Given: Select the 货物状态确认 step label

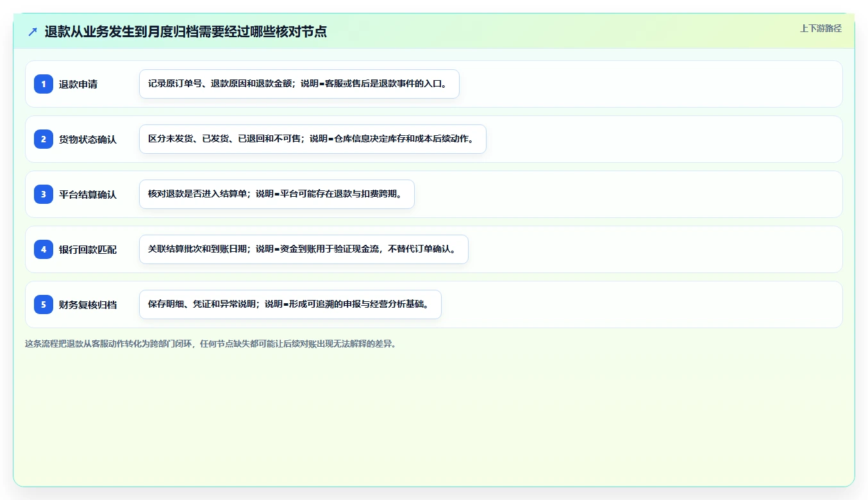Looking at the screenshot, I should pos(88,139).
